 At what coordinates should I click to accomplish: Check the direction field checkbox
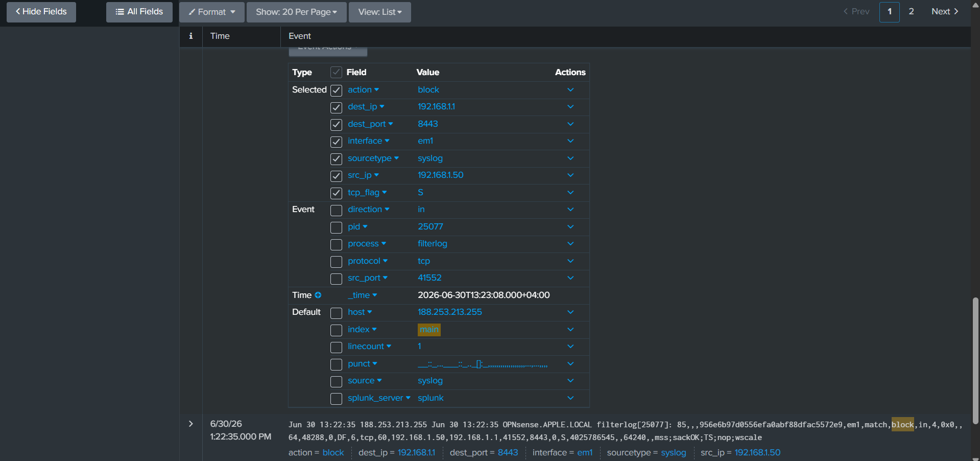(x=336, y=210)
